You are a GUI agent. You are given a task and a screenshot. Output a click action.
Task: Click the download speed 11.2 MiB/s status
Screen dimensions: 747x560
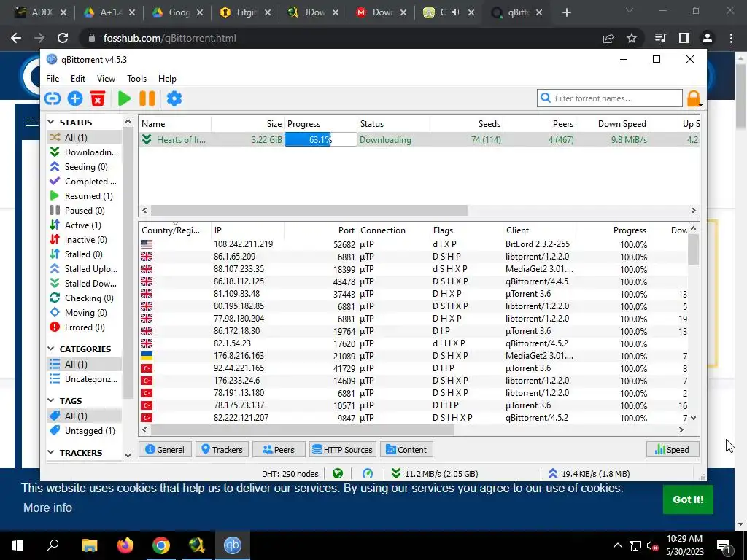(435, 474)
